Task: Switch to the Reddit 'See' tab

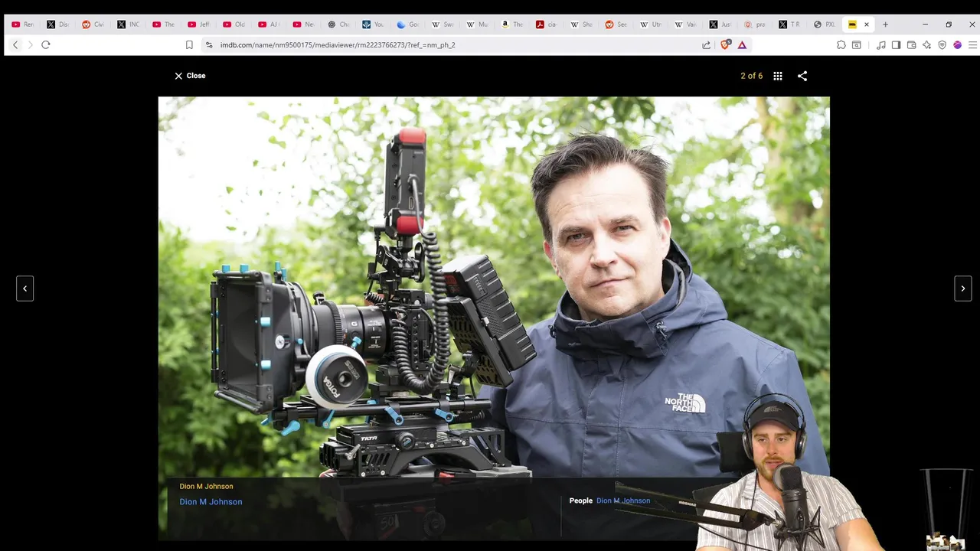Action: (x=616, y=24)
